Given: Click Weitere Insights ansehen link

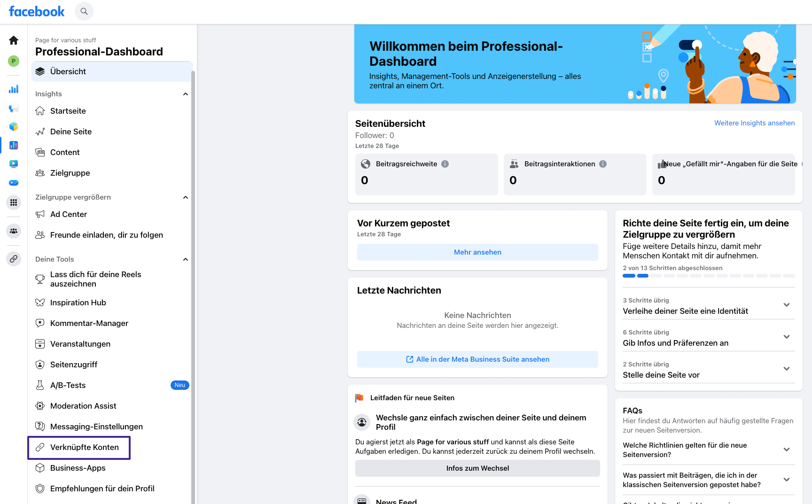Looking at the screenshot, I should (x=754, y=123).
